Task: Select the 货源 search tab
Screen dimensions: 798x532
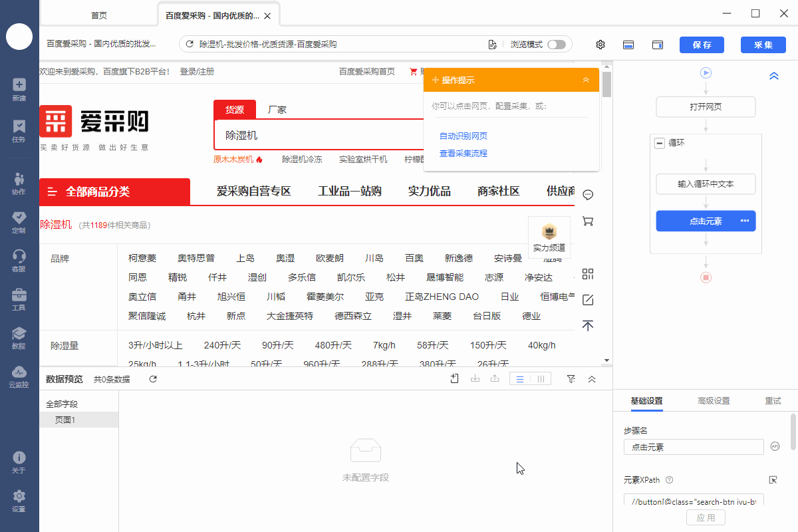Action: pos(234,110)
